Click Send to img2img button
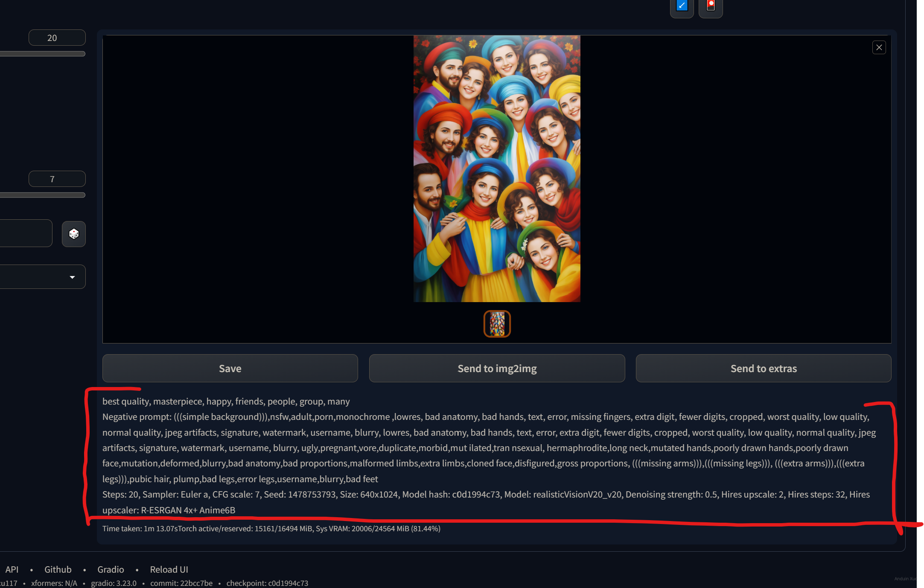Viewport: 924px width, 588px height. coord(497,368)
